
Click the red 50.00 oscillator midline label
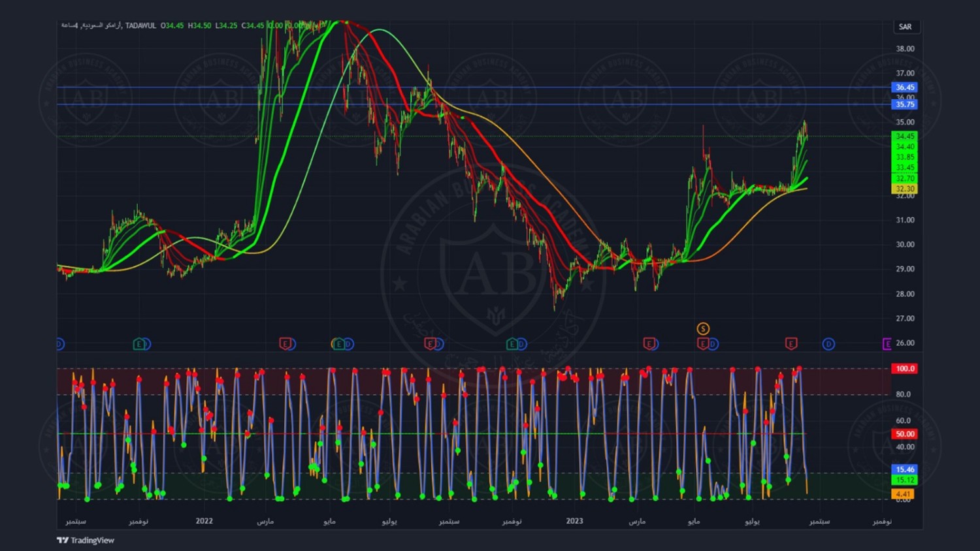[905, 433]
